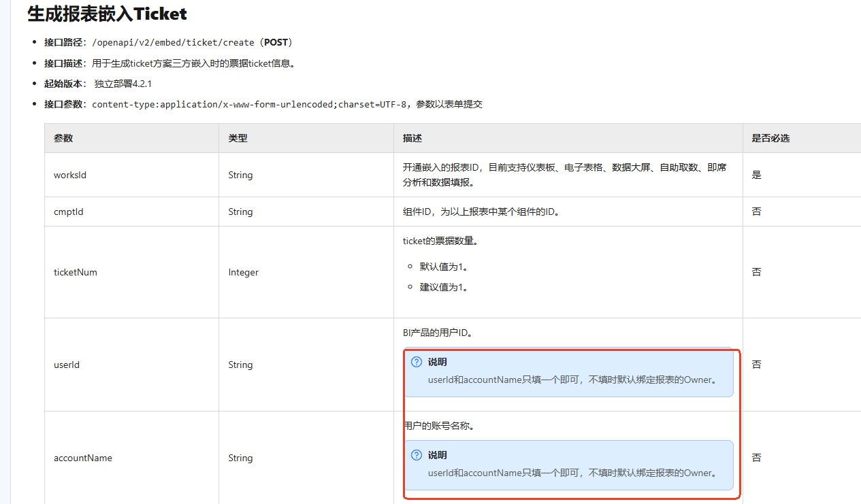The height and width of the screenshot is (504, 861).
Task: Click the 描述 column header
Action: (x=412, y=138)
